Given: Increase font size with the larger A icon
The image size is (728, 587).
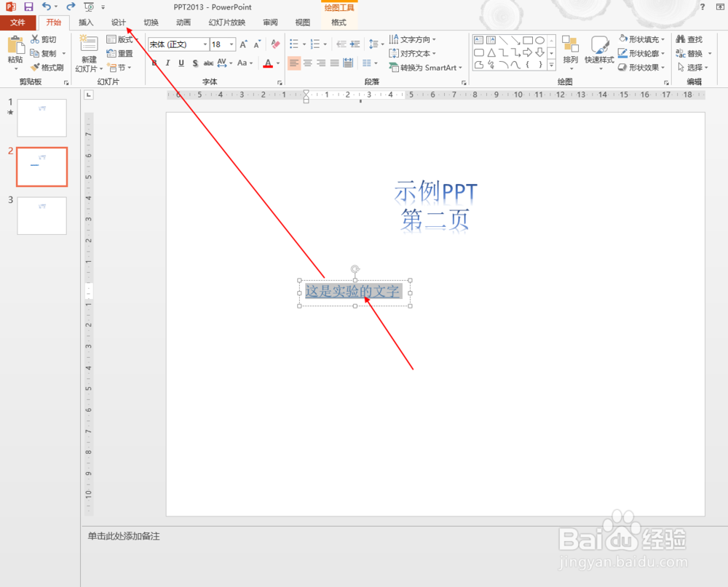Looking at the screenshot, I should (243, 44).
